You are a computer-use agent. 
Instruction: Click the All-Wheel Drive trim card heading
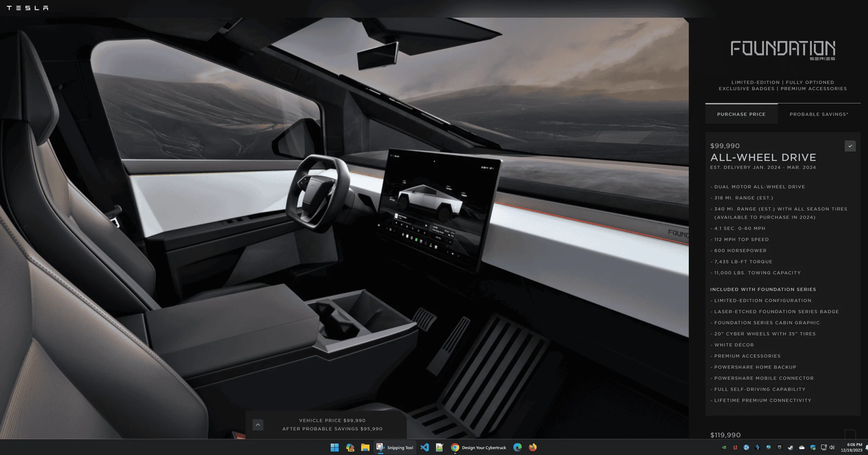click(763, 157)
